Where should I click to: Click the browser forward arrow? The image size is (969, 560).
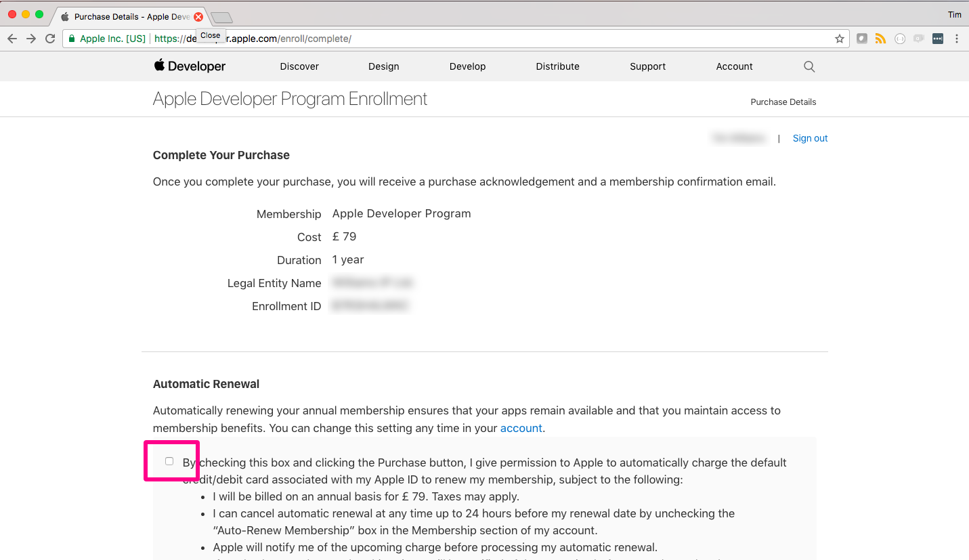coord(31,39)
